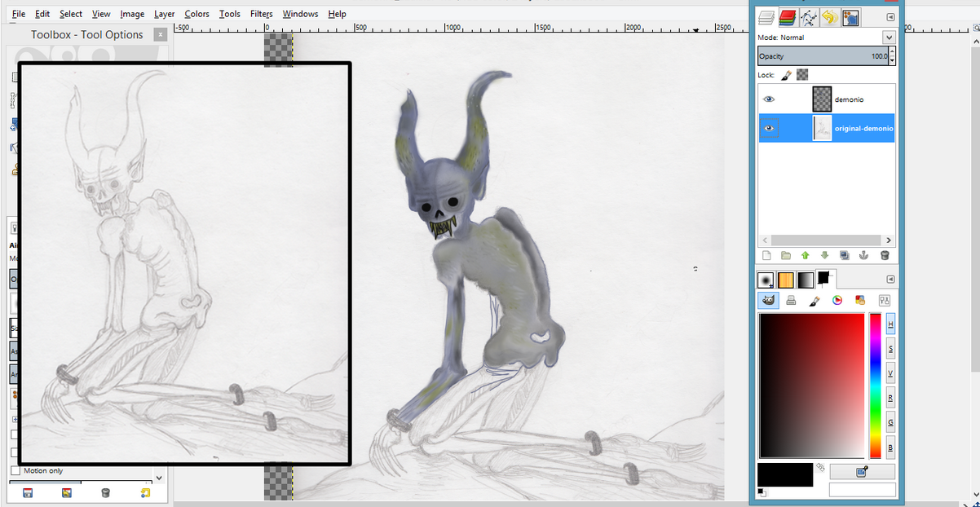Viewport: 980px width, 507px height.
Task: Hide the demonio layer
Action: click(769, 99)
